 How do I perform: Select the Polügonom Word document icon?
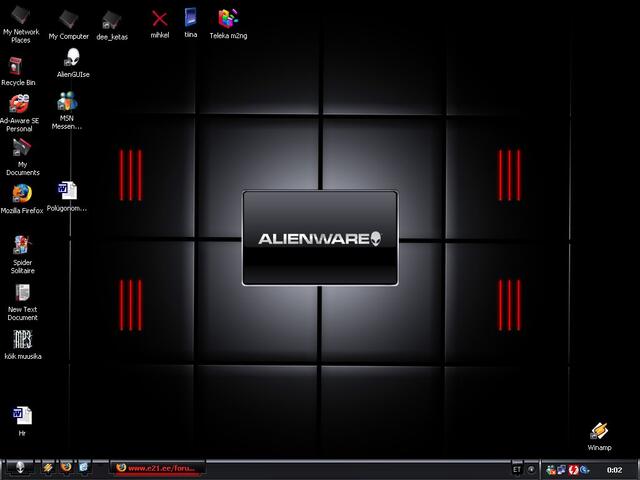pyautogui.click(x=67, y=196)
